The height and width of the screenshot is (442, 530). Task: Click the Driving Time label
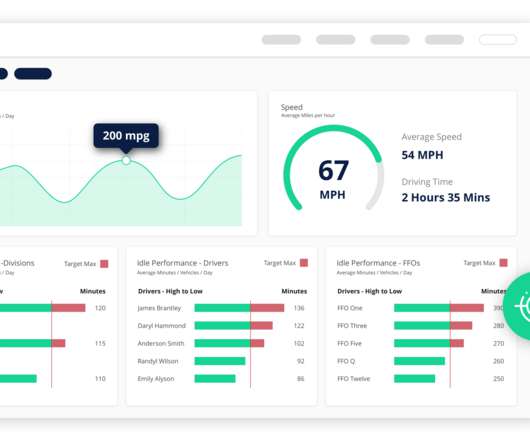pyautogui.click(x=427, y=181)
